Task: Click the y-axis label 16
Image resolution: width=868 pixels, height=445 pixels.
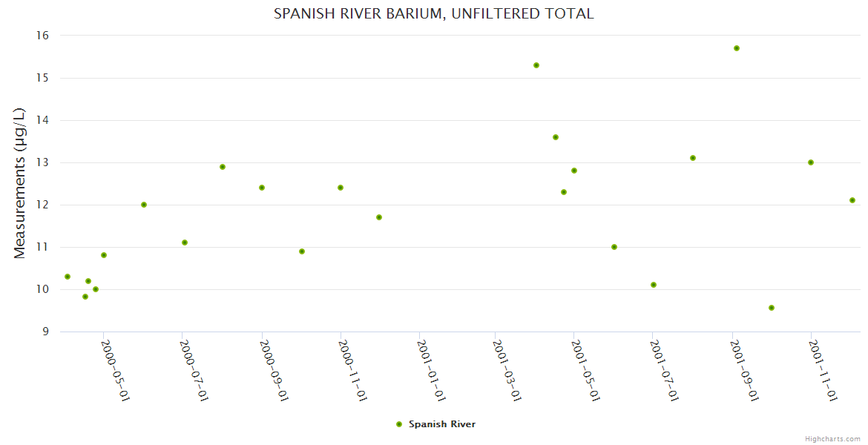Action: click(x=42, y=36)
